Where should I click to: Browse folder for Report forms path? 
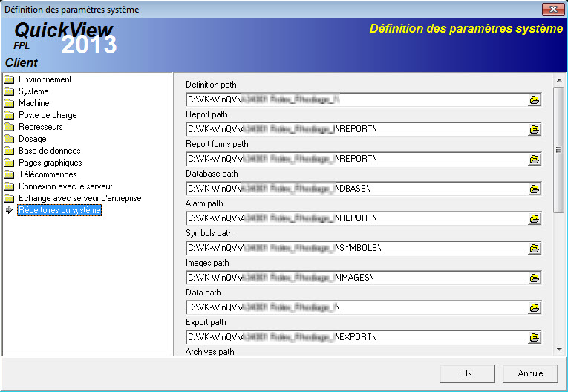click(535, 160)
